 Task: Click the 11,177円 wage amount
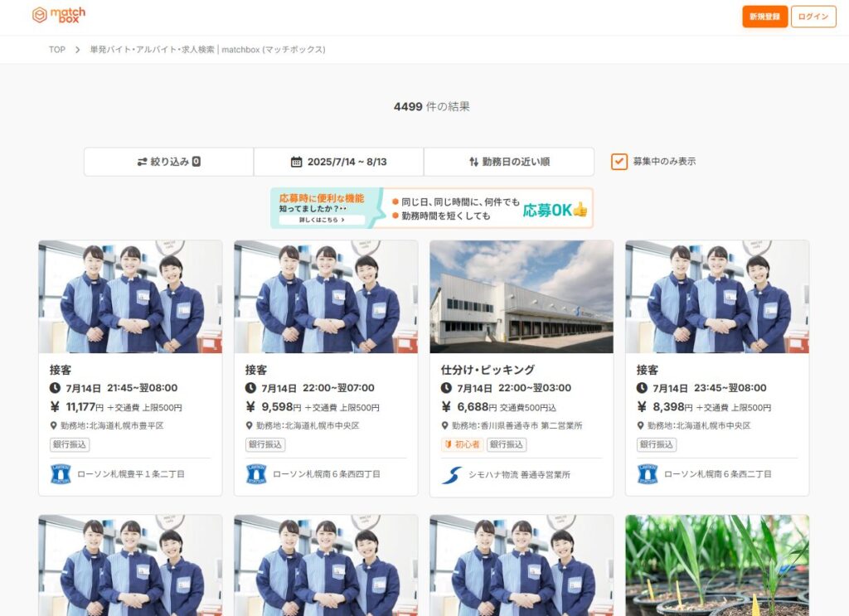click(x=85, y=407)
